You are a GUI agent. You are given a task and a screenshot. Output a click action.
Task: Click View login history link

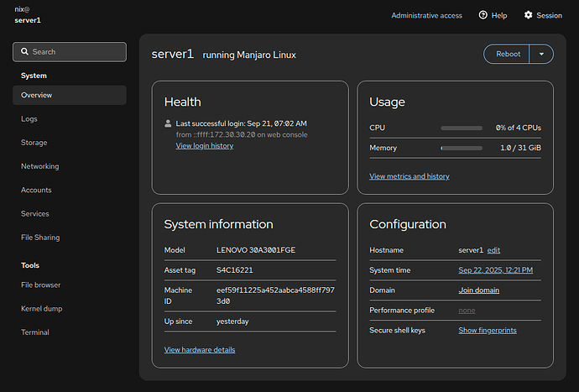(x=204, y=146)
